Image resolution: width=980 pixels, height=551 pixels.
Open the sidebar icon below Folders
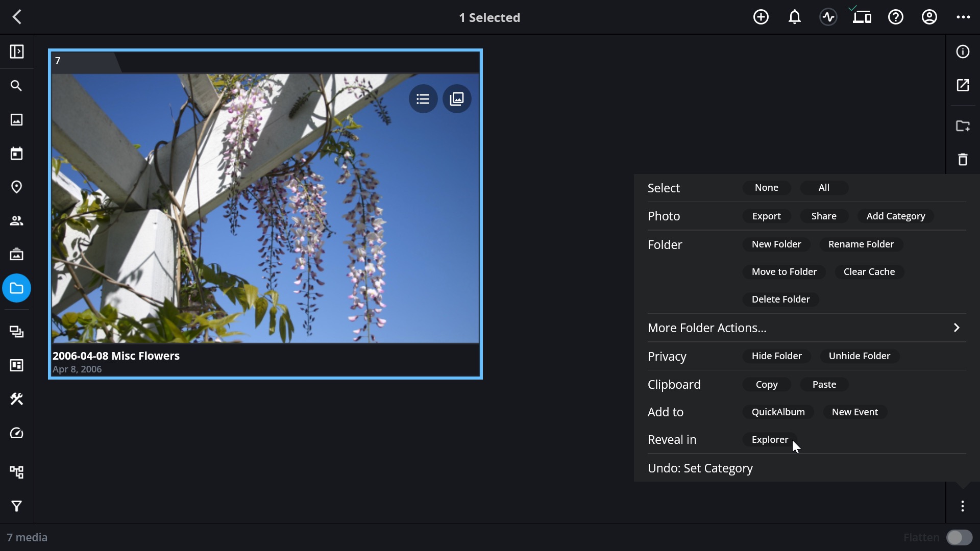point(17,332)
